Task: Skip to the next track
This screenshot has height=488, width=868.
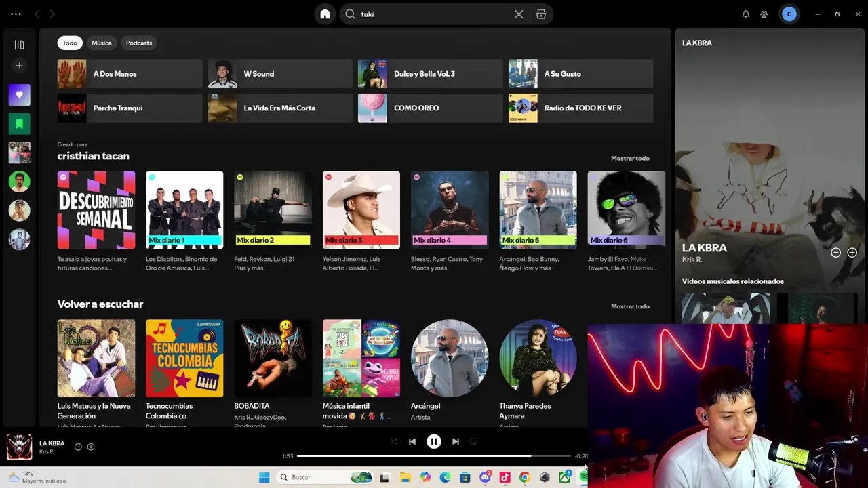Action: coord(456,441)
